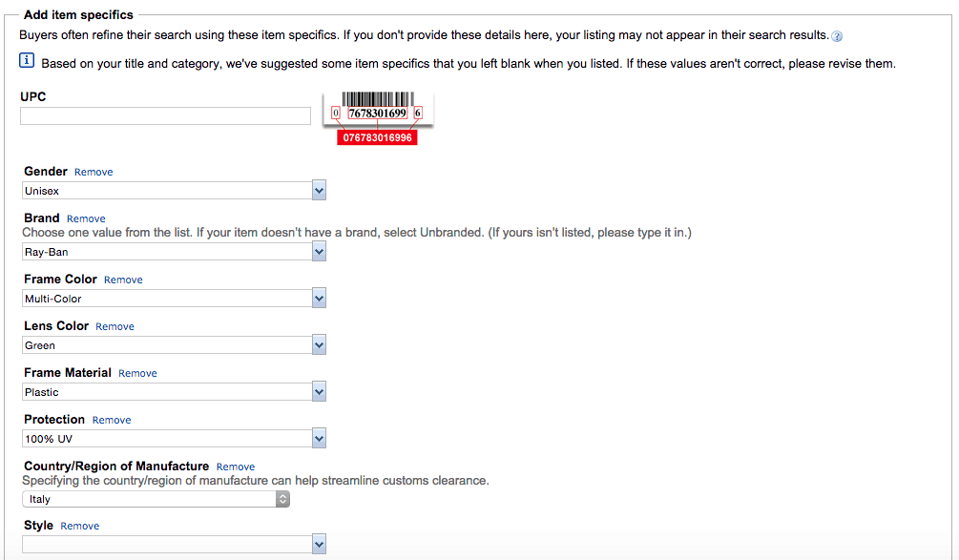Remove the Lens Color item specific
959x560 pixels.
click(115, 326)
